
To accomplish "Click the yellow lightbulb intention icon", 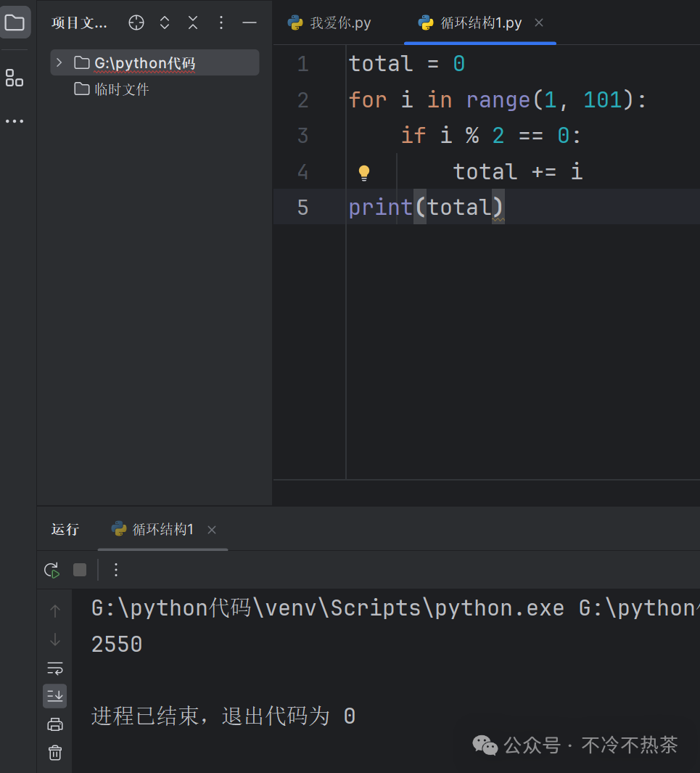I will tap(364, 173).
